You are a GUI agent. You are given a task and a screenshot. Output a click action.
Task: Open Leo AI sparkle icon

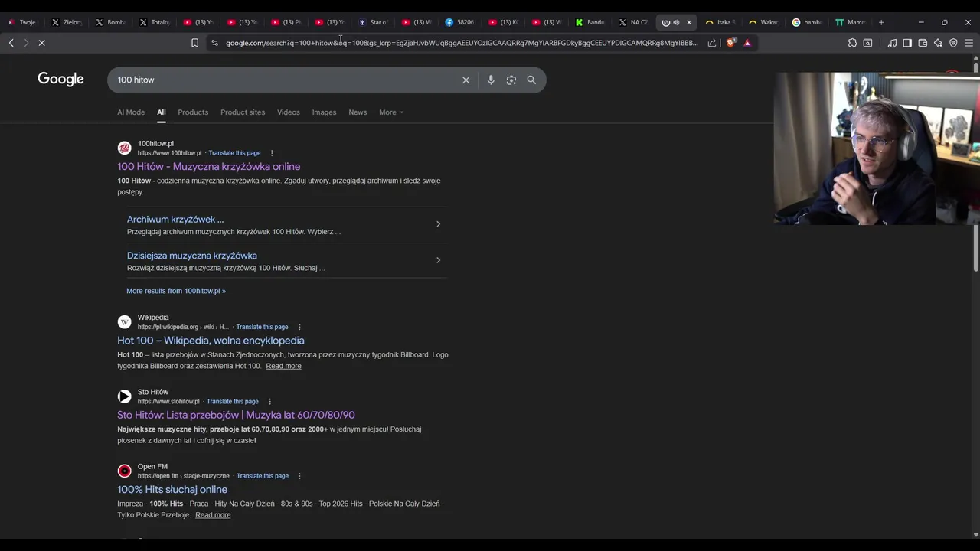(938, 43)
